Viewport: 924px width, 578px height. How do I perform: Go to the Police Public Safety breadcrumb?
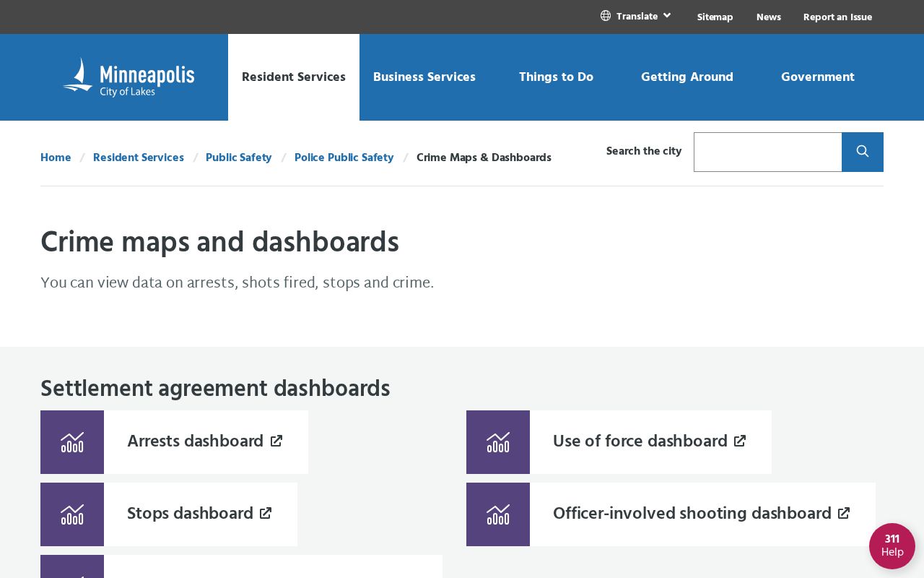344,158
